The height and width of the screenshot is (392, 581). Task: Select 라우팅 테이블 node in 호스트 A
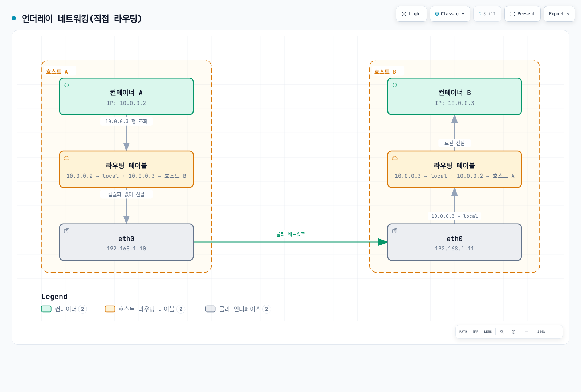pyautogui.click(x=126, y=169)
